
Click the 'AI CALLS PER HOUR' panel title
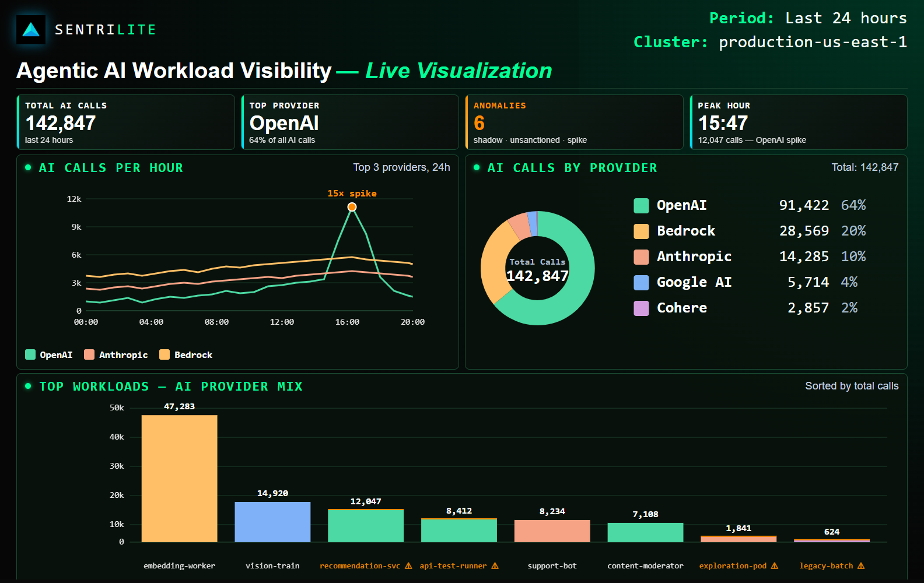[111, 168]
